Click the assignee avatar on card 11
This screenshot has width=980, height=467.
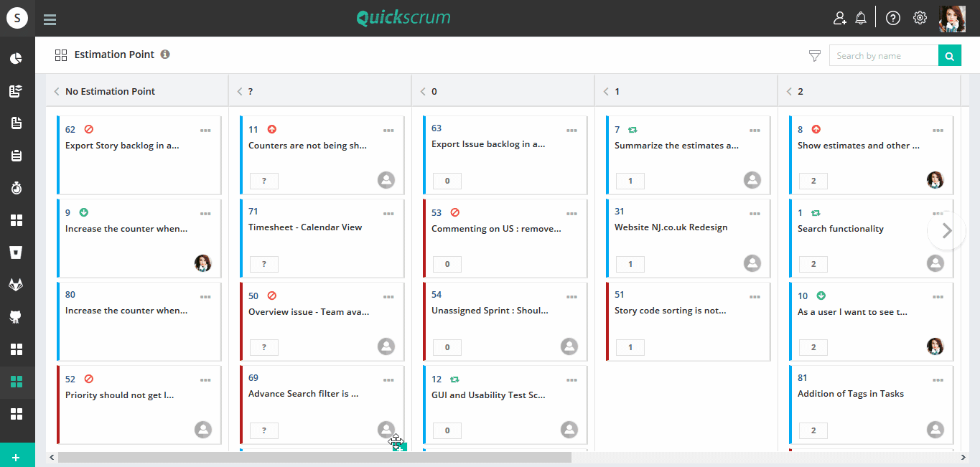[386, 180]
